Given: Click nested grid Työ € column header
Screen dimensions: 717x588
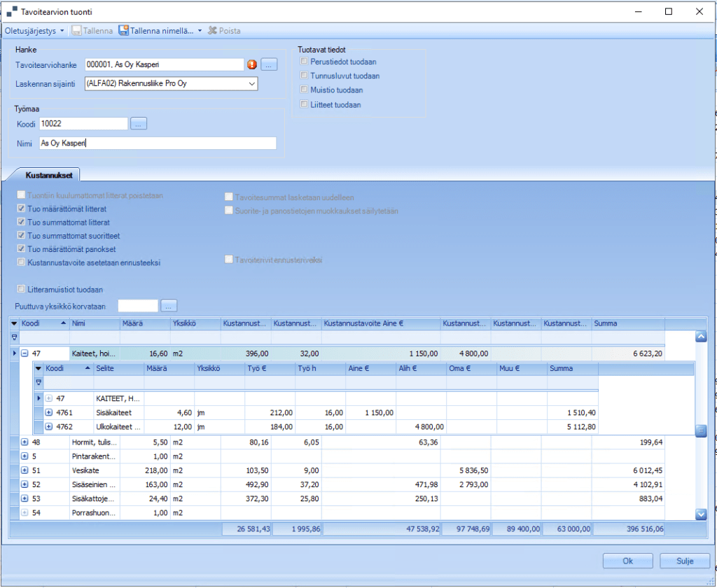Looking at the screenshot, I should pyautogui.click(x=270, y=368).
